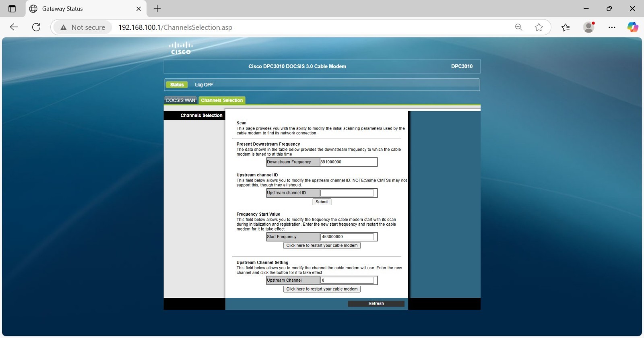Image resolution: width=644 pixels, height=338 pixels.
Task: Focus the Upstream channel ID input
Action: pos(347,193)
